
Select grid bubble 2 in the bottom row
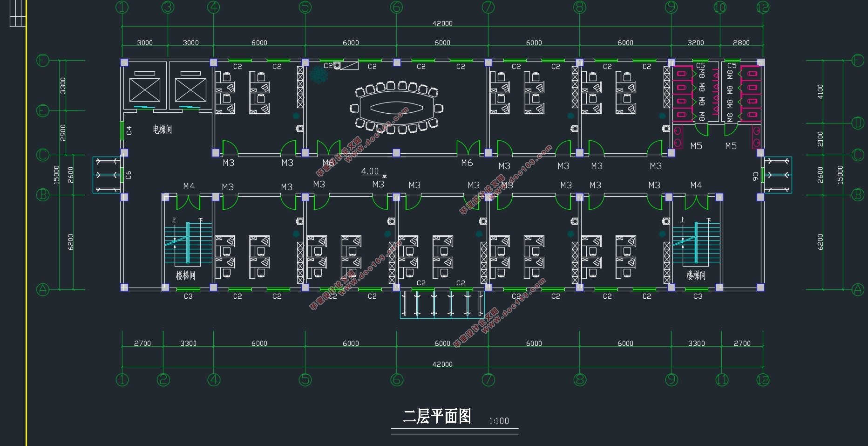[163, 380]
